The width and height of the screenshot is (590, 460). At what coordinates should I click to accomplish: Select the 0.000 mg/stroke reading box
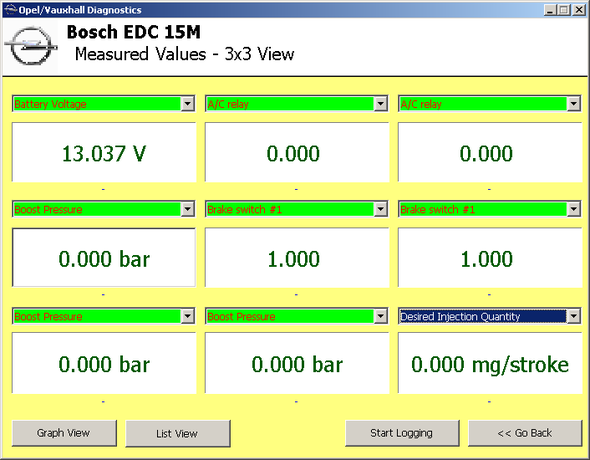[490, 363]
